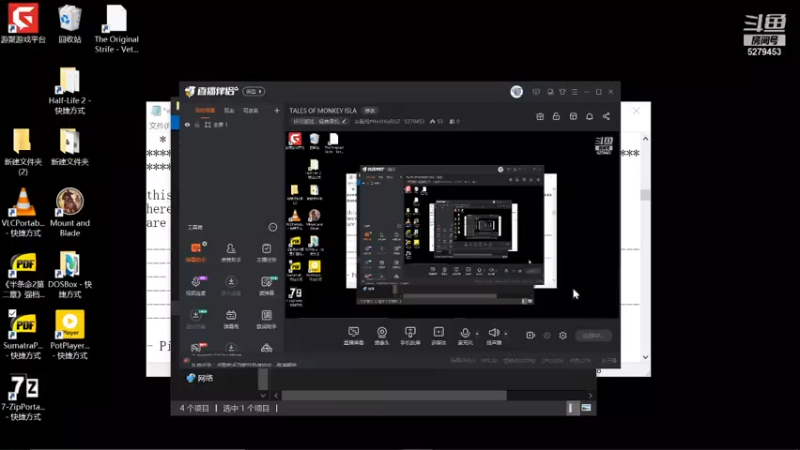Open the first tool in second toolbox row
This screenshot has height=450, width=800.
[x=196, y=285]
